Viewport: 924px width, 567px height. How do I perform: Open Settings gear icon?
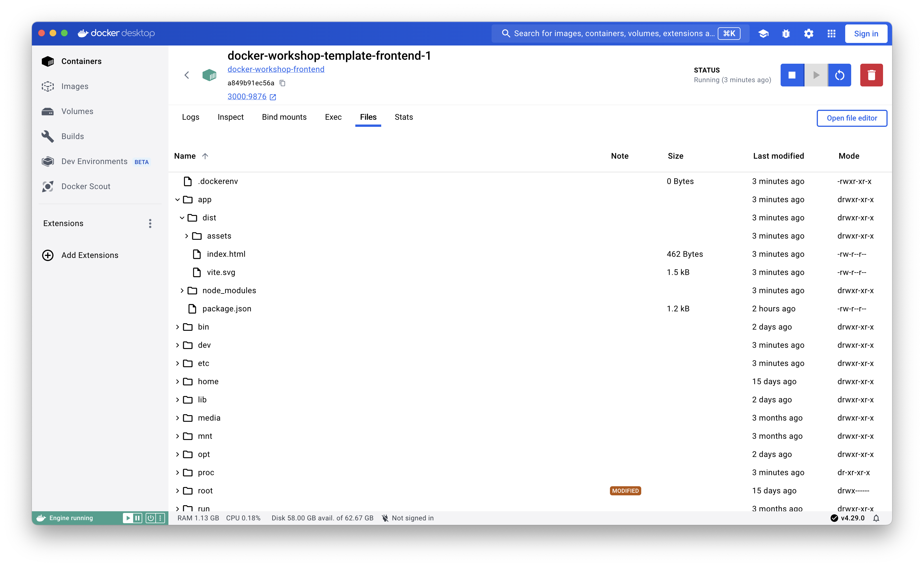808,33
